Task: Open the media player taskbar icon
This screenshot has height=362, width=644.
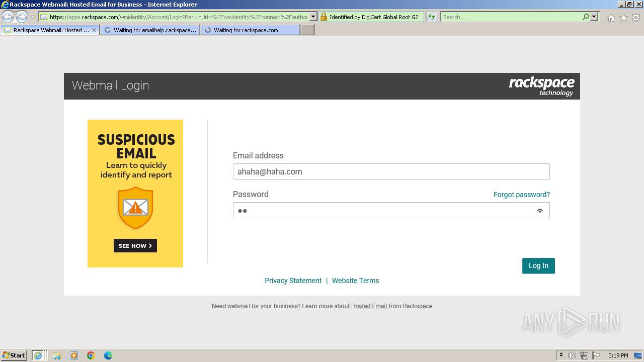Action: click(74, 355)
